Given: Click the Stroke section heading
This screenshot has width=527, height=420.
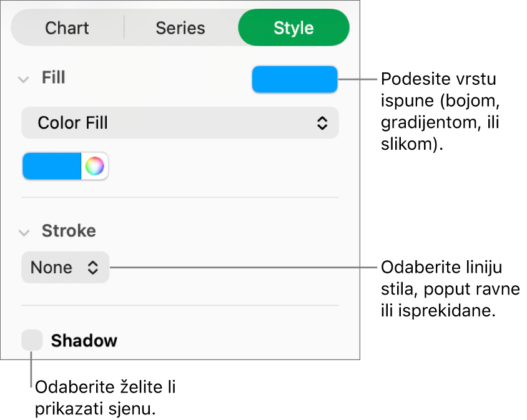Looking at the screenshot, I should pyautogui.click(x=69, y=231).
